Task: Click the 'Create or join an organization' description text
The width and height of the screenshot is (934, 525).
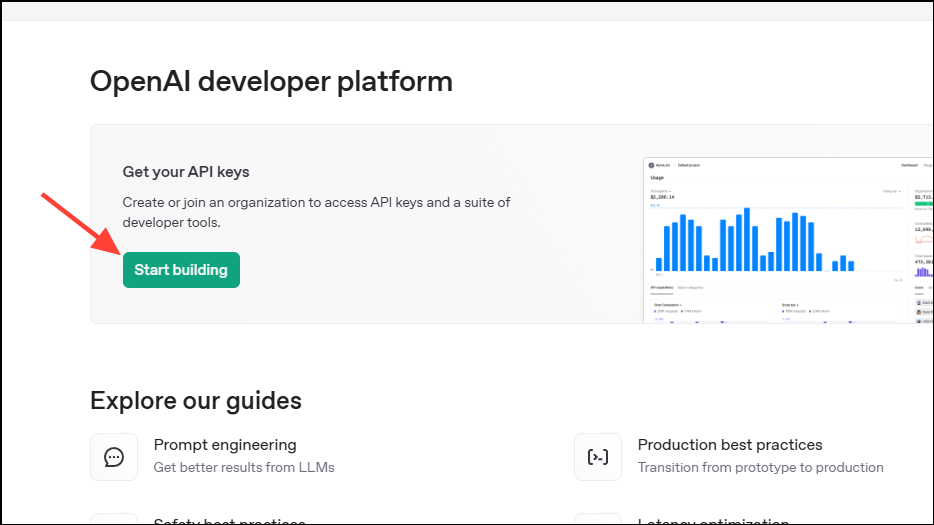Action: point(316,212)
